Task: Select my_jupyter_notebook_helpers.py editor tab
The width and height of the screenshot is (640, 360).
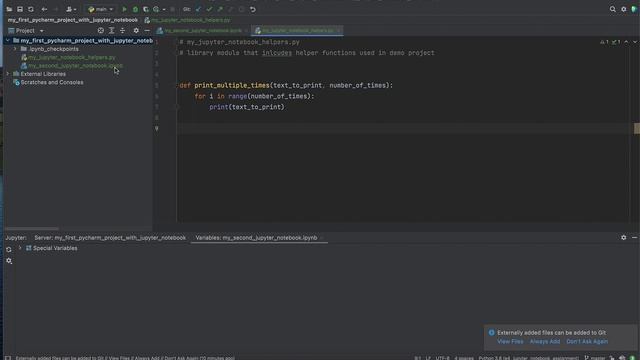Action: tap(297, 31)
